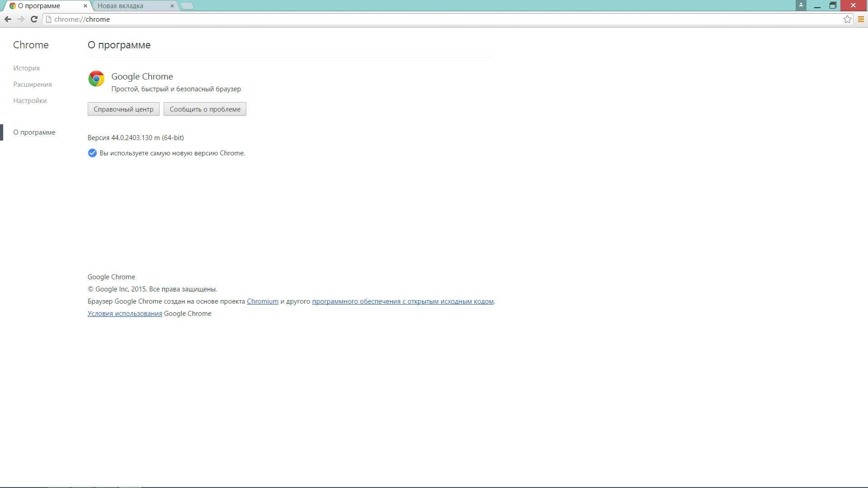The image size is (868, 488).
Task: Restore down the Chrome window
Action: pyautogui.click(x=833, y=5)
